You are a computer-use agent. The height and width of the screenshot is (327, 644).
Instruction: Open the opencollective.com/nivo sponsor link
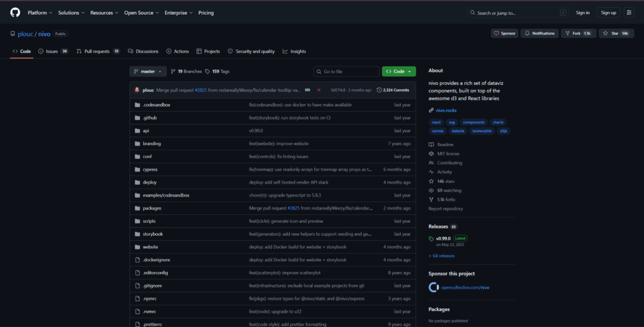coord(465,288)
